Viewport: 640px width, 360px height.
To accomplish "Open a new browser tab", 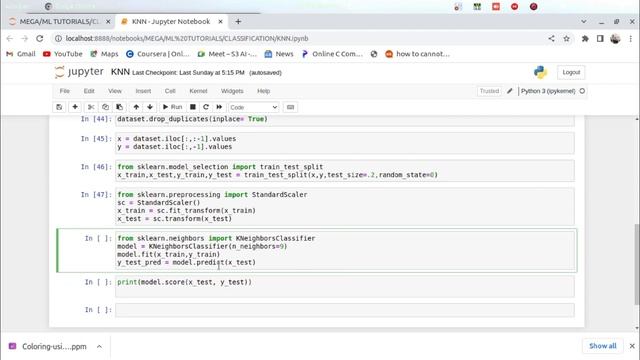I will [x=238, y=22].
